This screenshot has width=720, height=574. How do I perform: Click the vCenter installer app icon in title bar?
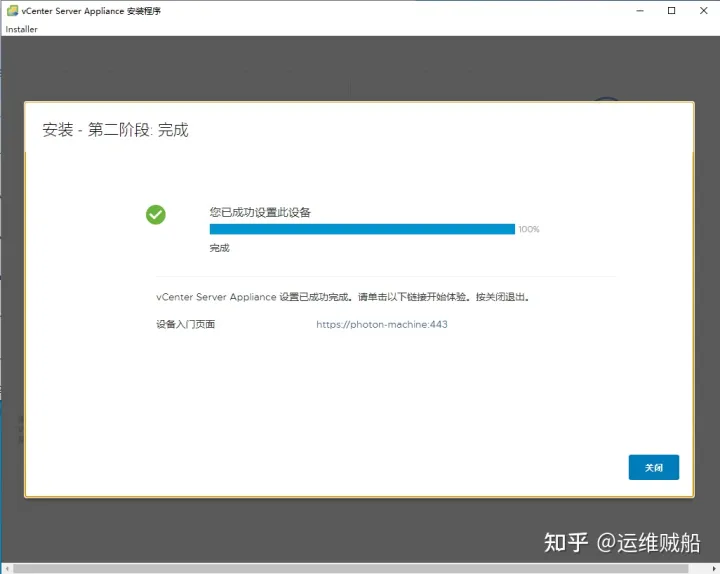coord(11,11)
